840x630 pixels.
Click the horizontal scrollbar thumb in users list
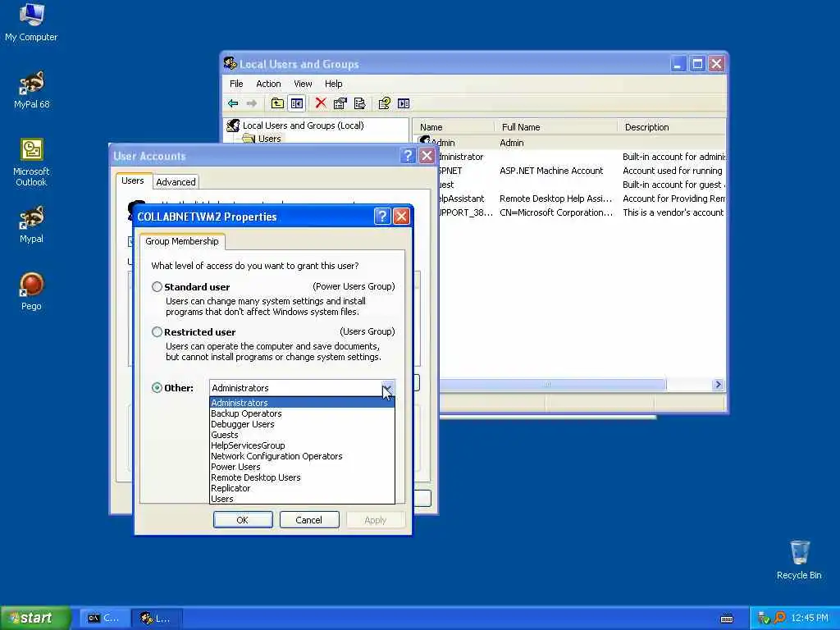pyautogui.click(x=552, y=385)
